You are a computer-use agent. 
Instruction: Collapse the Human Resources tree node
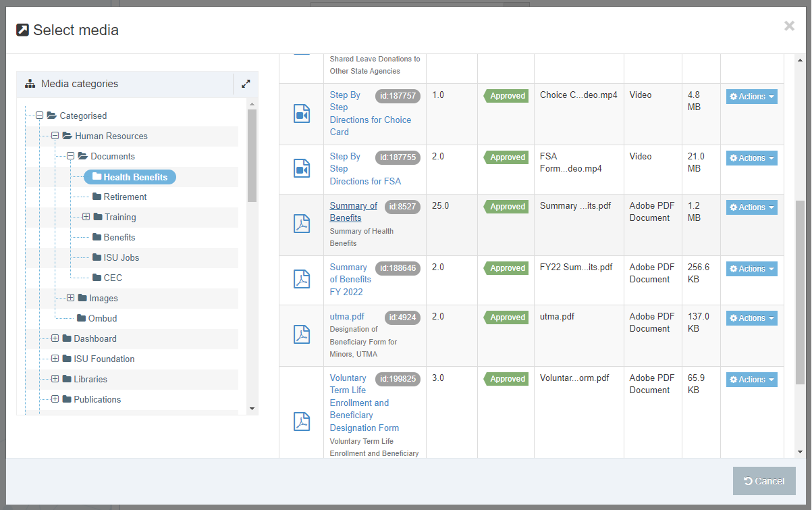tap(55, 136)
